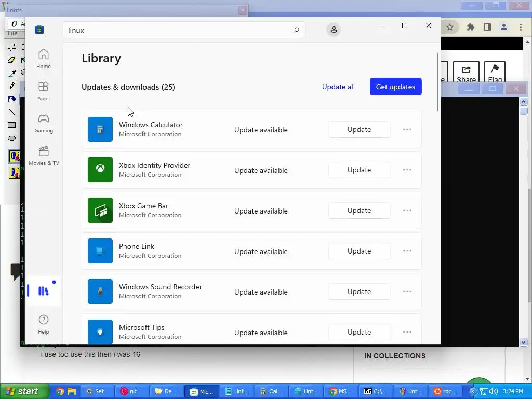This screenshot has height=399, width=532.
Task: Click the Store library vertical scrollbar
Action: tap(438, 82)
